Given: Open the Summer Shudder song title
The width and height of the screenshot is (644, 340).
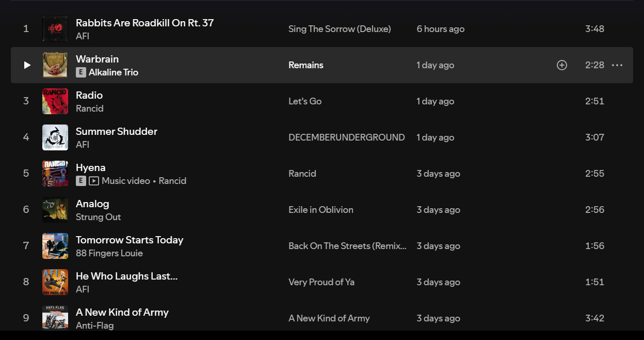Looking at the screenshot, I should click(117, 131).
